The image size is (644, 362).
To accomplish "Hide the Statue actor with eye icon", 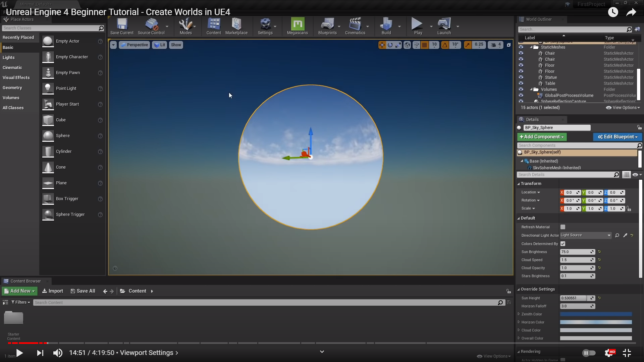I will point(521,77).
